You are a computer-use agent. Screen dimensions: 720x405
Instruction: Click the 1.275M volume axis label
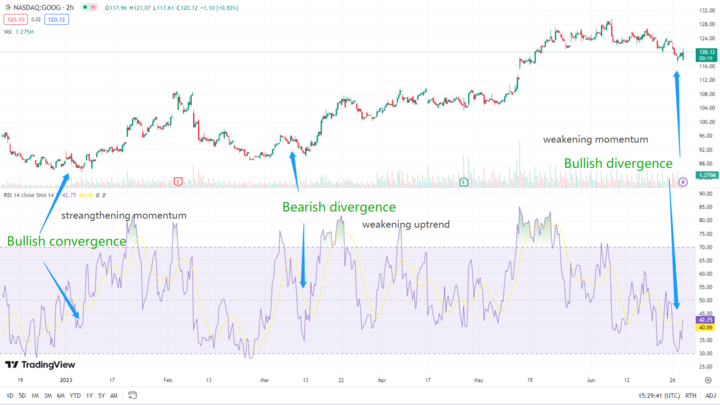tap(706, 175)
